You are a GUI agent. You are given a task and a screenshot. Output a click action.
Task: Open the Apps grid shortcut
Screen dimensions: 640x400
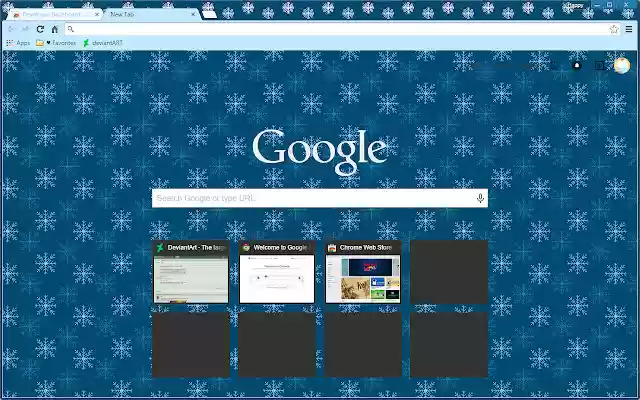tap(18, 42)
